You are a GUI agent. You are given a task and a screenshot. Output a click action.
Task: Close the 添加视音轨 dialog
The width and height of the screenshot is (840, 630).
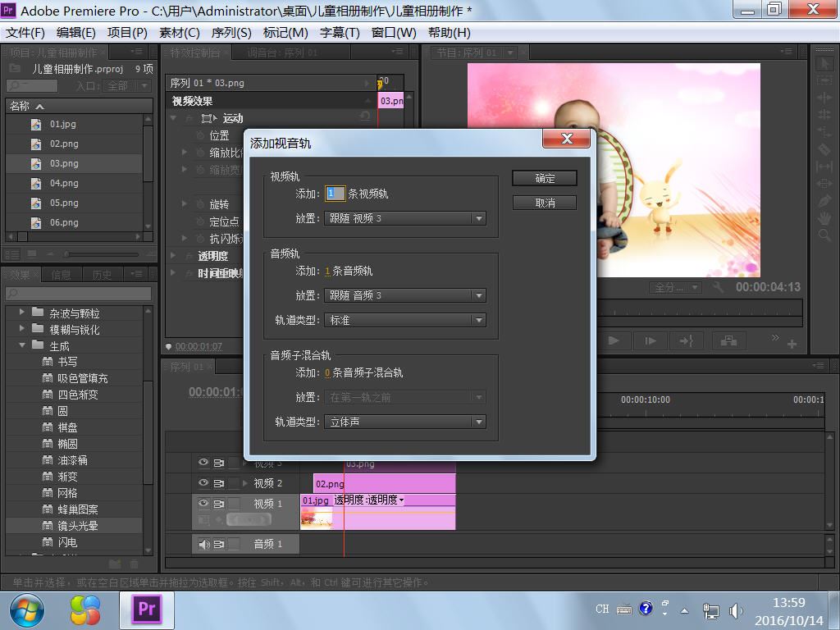(567, 139)
